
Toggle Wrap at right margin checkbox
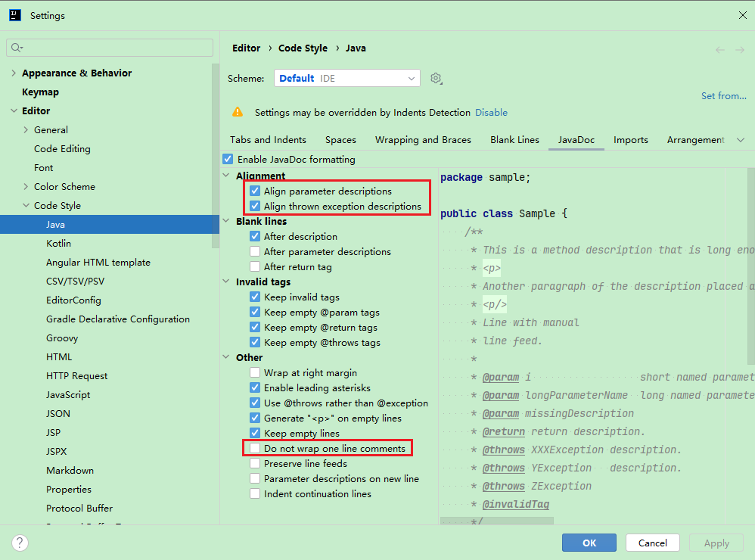[255, 373]
